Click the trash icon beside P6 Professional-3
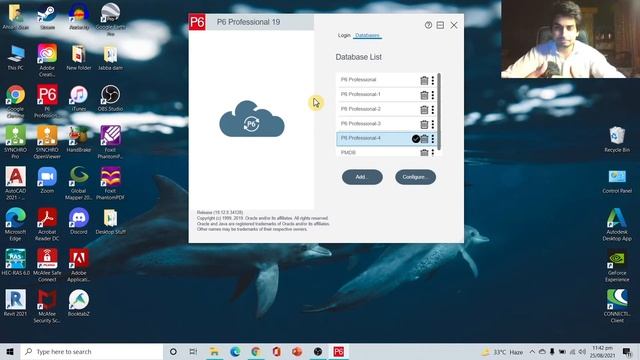Image resolution: width=640 pixels, height=360 pixels. click(x=424, y=124)
